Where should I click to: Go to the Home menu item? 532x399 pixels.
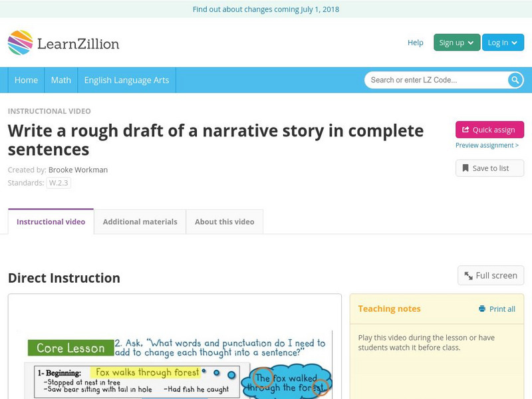click(26, 80)
